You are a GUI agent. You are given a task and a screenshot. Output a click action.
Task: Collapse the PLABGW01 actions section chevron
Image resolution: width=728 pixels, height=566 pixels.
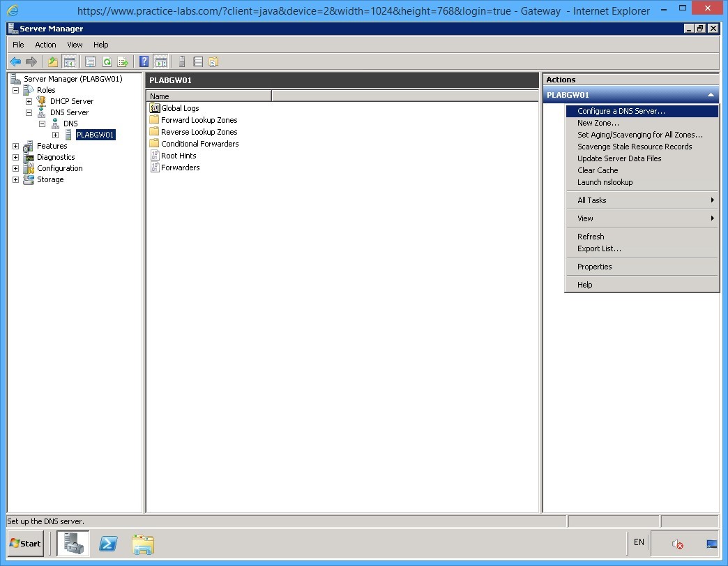point(711,94)
